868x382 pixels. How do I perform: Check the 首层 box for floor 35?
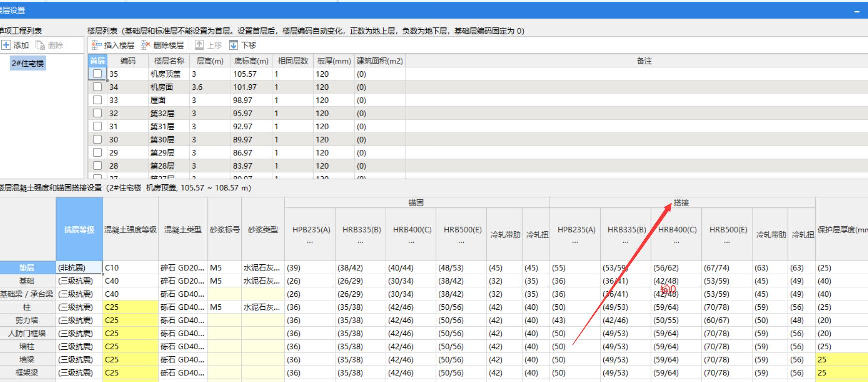tap(97, 74)
